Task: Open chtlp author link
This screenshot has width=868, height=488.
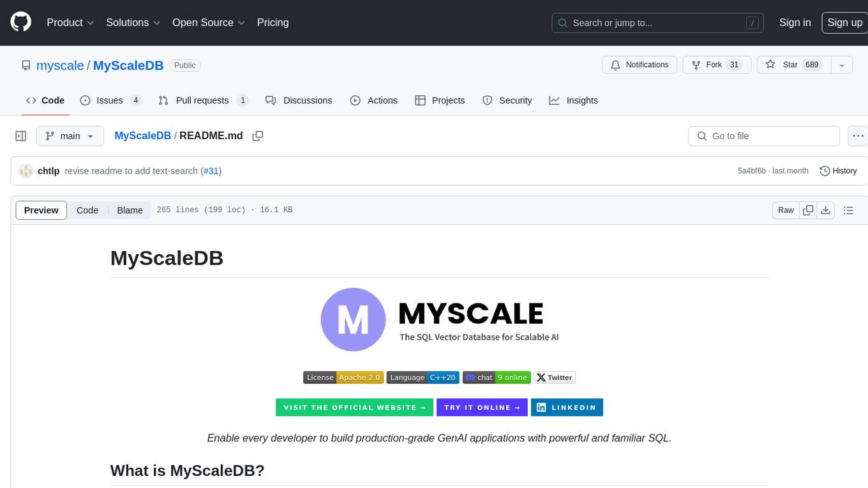Action: tap(49, 171)
